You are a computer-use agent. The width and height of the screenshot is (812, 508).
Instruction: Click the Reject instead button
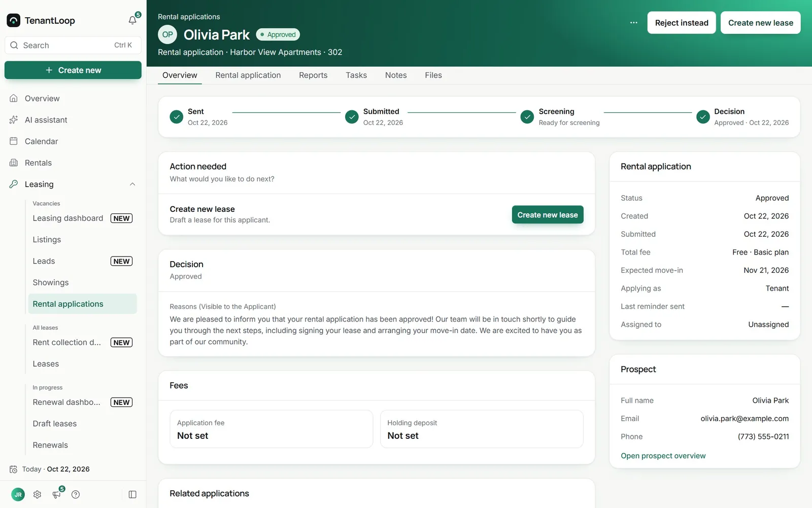coord(682,23)
